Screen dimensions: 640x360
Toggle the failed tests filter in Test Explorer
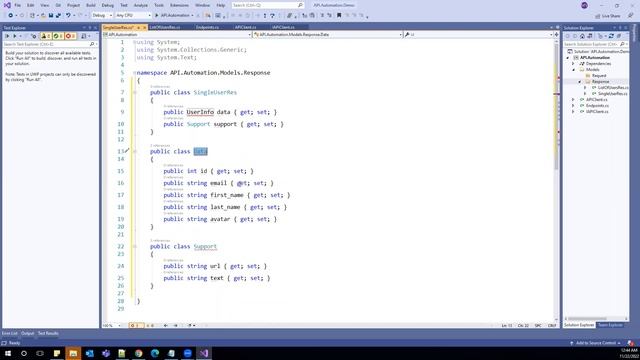(70, 36)
